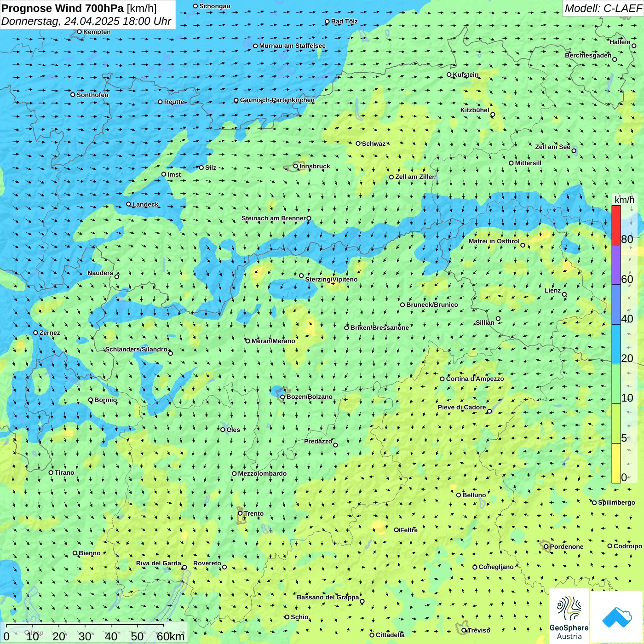Click the distance scale bar
Screen dimensions: 644x644
tap(94, 632)
